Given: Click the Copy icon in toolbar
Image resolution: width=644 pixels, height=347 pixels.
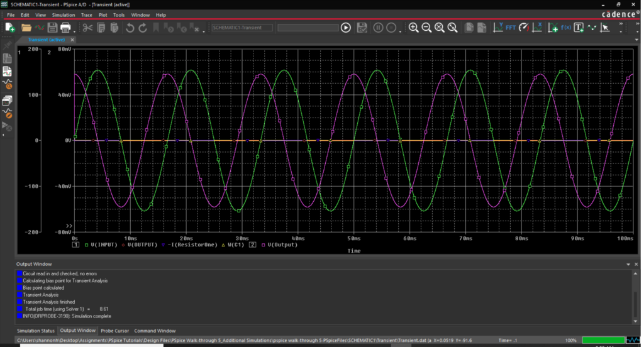Looking at the screenshot, I should click(101, 28).
